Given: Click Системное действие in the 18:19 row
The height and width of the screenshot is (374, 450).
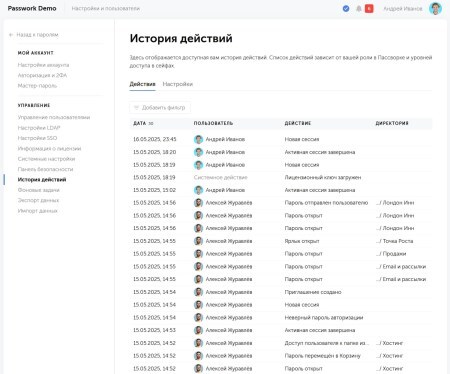Looking at the screenshot, I should (x=221, y=177).
